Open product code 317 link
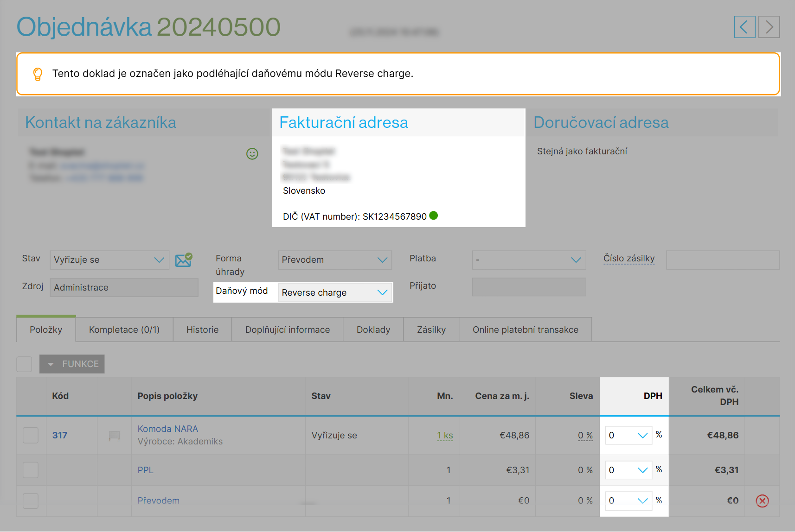This screenshot has height=532, width=795. tap(60, 435)
